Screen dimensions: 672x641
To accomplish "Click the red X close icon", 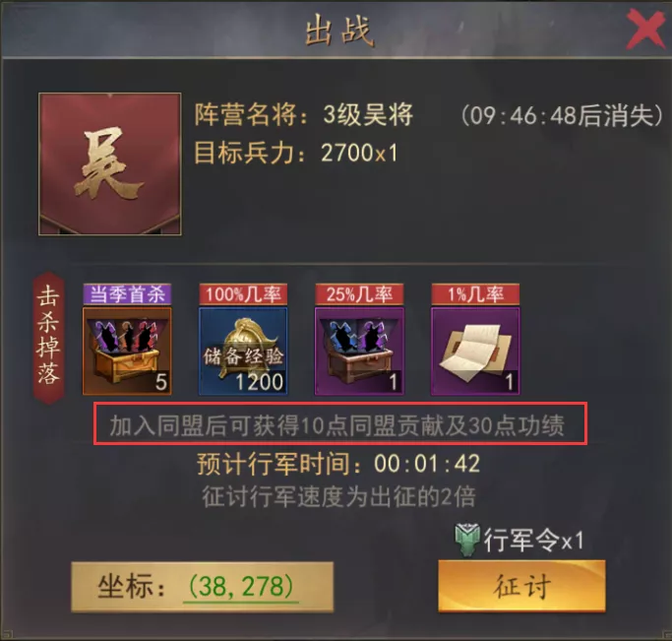I will (645, 29).
